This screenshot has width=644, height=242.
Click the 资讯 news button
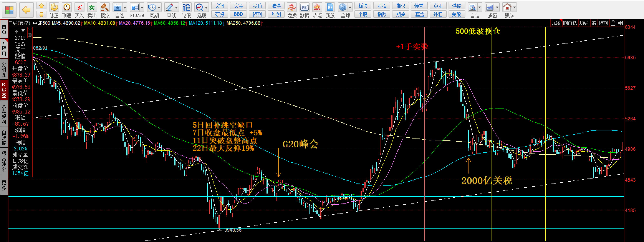point(220,6)
